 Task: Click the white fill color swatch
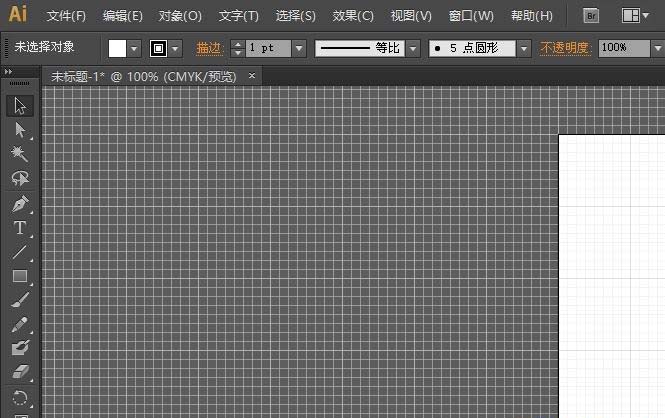(118, 48)
